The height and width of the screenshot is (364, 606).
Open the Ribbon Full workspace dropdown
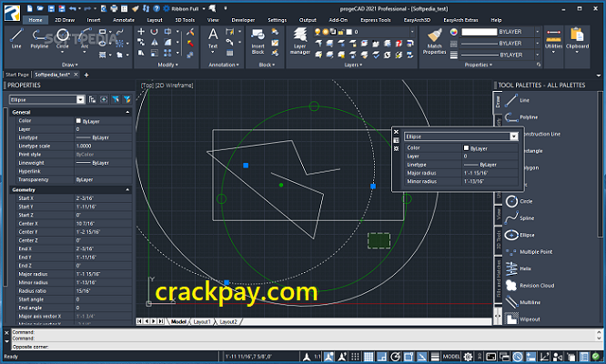(x=204, y=8)
